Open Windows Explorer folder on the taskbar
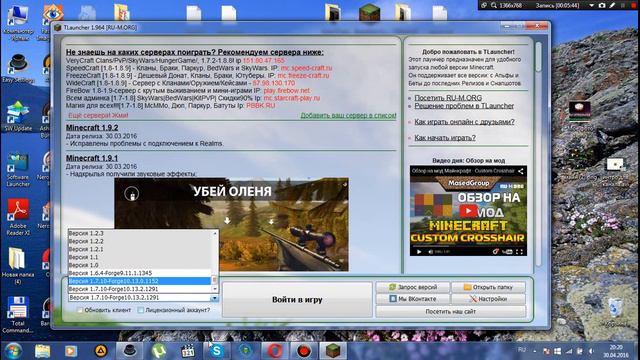 (42, 351)
